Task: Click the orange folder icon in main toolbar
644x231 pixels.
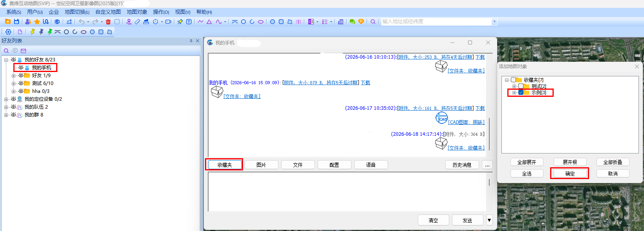Action: [8, 22]
